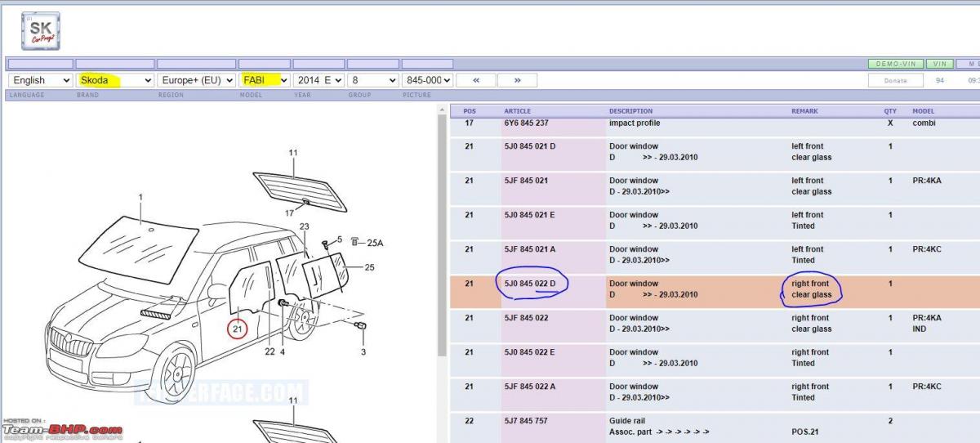Click the DEMO-VIN button

click(x=895, y=64)
